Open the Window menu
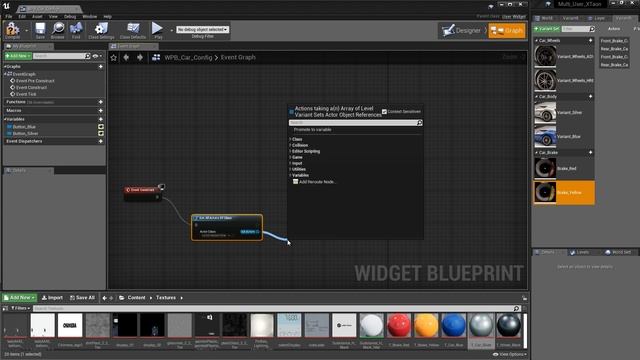This screenshot has height=360, width=640. [x=89, y=17]
